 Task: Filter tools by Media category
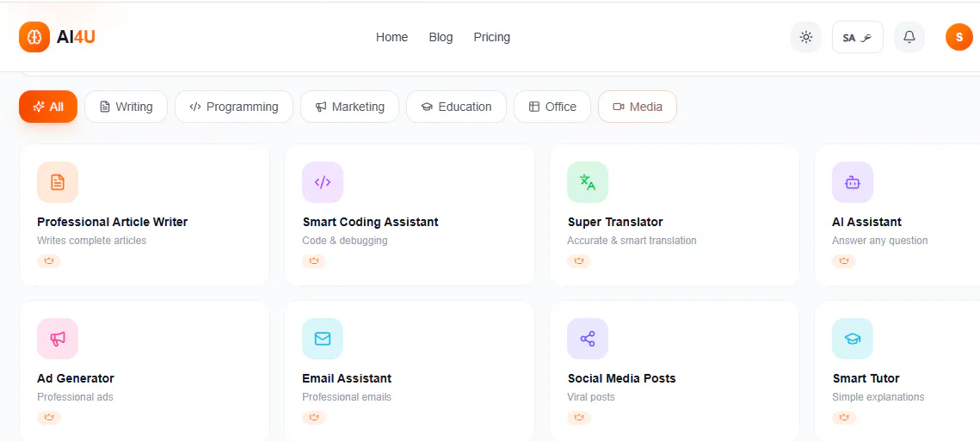coord(638,107)
